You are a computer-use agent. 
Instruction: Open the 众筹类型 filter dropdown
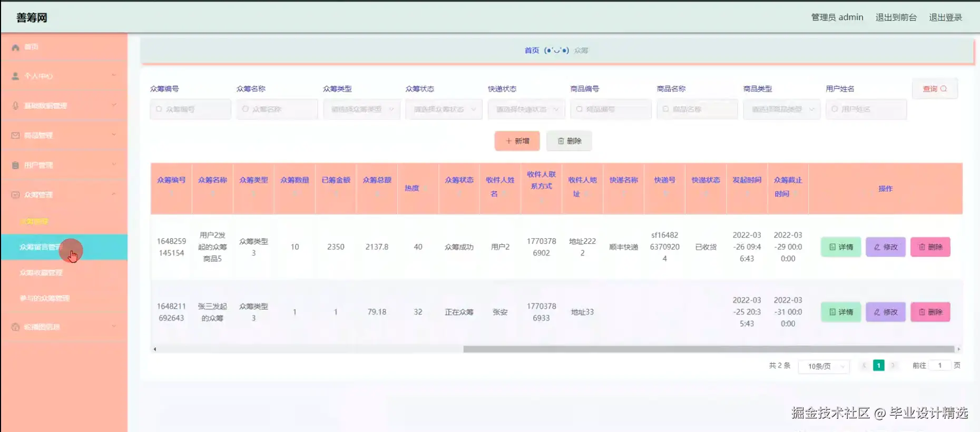(361, 109)
